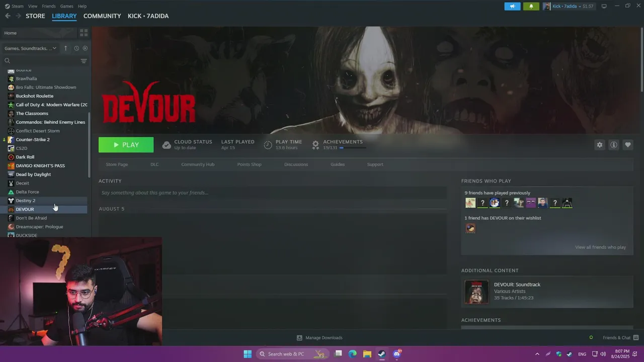Open the Windows Start menu
This screenshot has width=644, height=362.
248,354
